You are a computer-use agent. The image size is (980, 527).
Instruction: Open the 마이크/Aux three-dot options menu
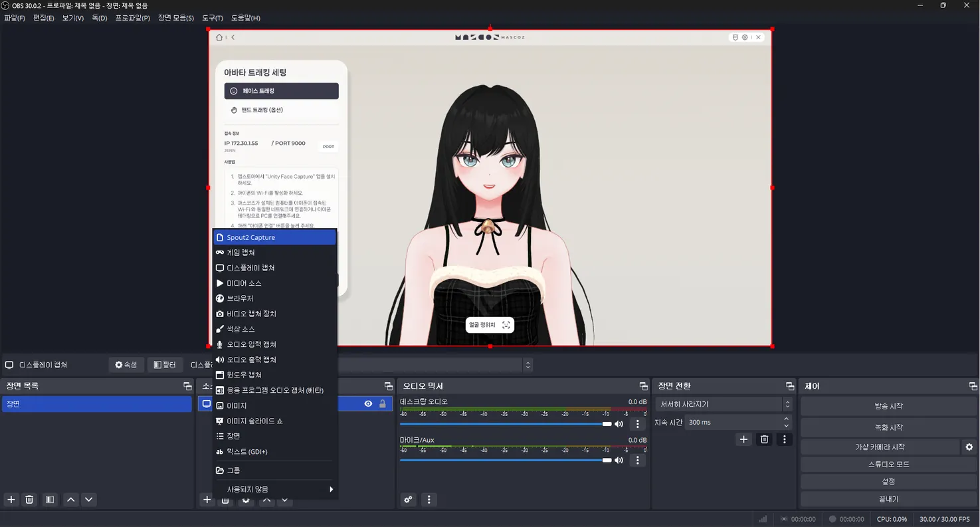click(x=637, y=460)
